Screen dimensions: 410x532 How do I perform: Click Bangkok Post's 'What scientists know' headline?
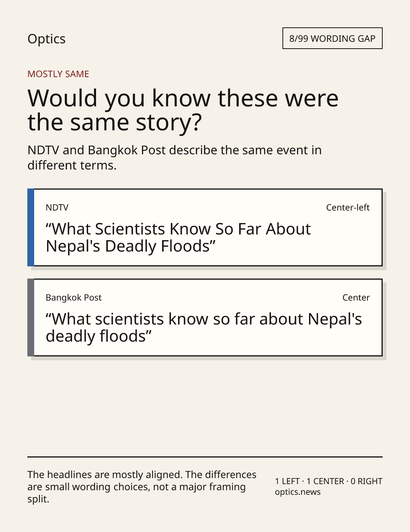point(204,328)
